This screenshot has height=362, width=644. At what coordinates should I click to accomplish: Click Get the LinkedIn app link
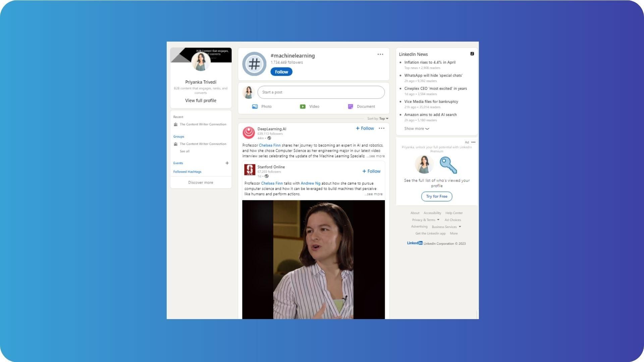pos(430,234)
